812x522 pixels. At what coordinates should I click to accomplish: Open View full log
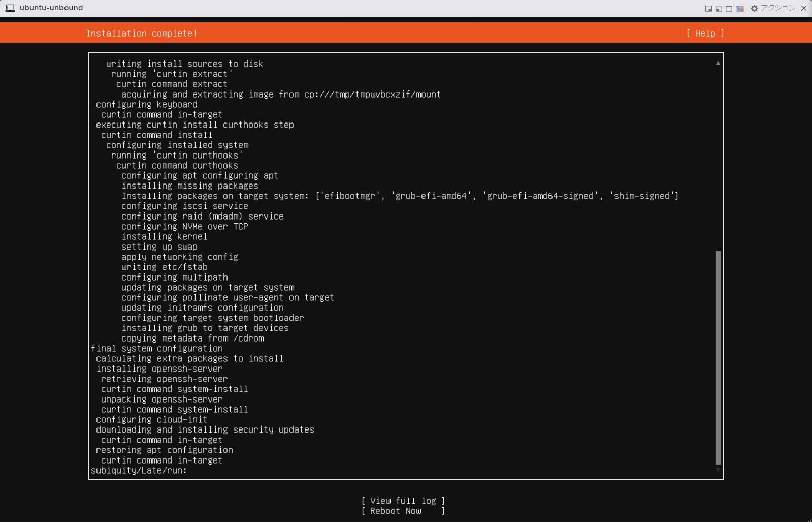pyautogui.click(x=403, y=501)
